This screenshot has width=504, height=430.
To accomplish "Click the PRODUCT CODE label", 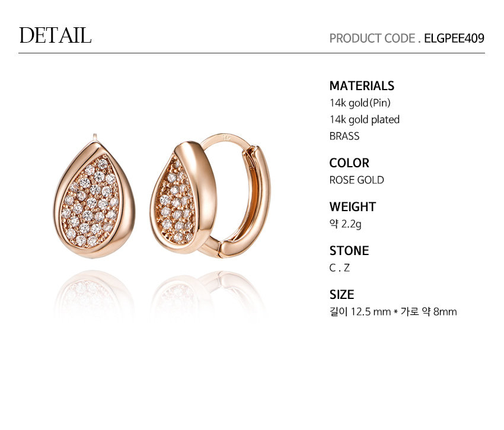I will (372, 39).
